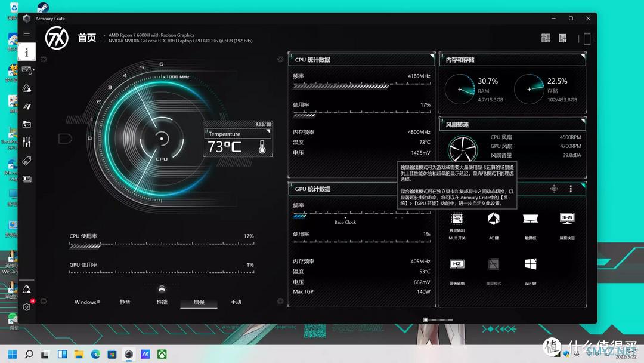Select the 性能 performance mode
The image size is (644, 363).
point(162,302)
